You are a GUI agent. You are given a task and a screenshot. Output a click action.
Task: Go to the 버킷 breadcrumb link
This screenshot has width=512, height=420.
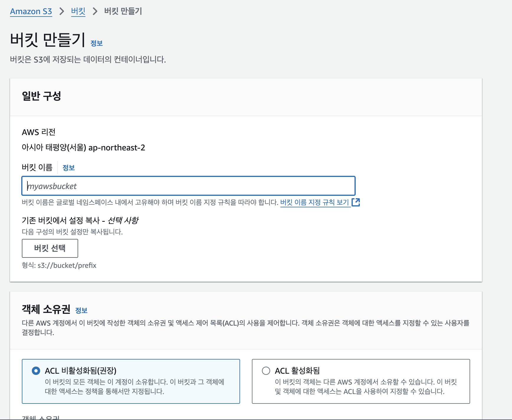pos(78,12)
